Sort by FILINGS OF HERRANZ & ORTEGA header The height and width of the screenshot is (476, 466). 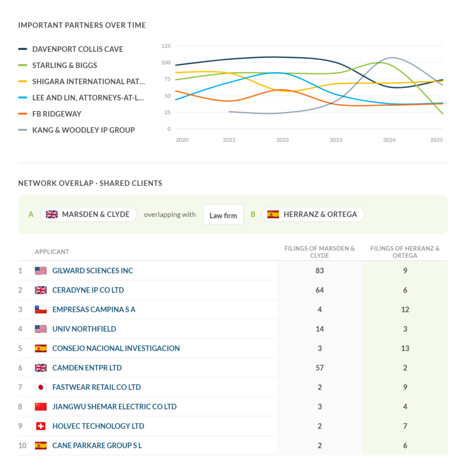coord(405,252)
